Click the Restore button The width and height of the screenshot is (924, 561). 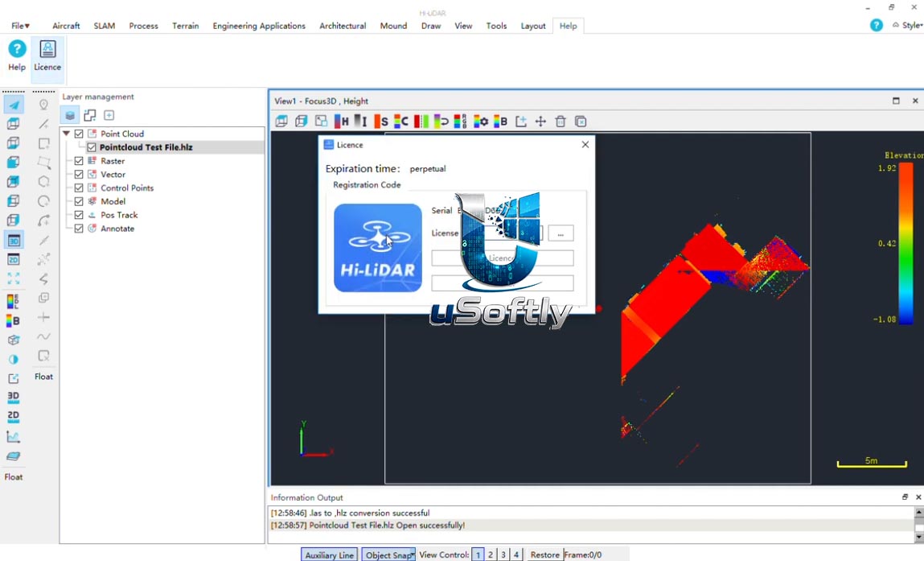tap(544, 555)
